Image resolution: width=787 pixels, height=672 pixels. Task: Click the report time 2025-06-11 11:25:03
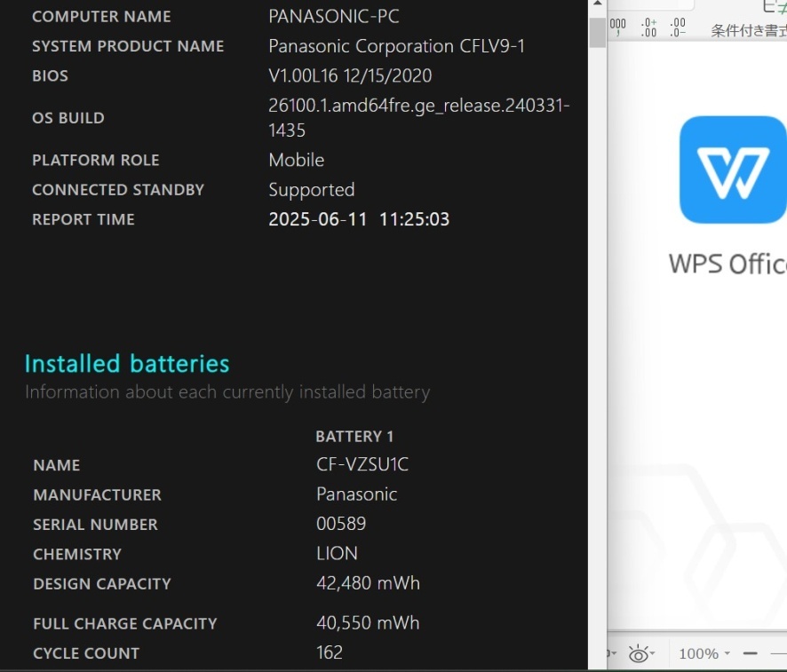[x=359, y=219]
